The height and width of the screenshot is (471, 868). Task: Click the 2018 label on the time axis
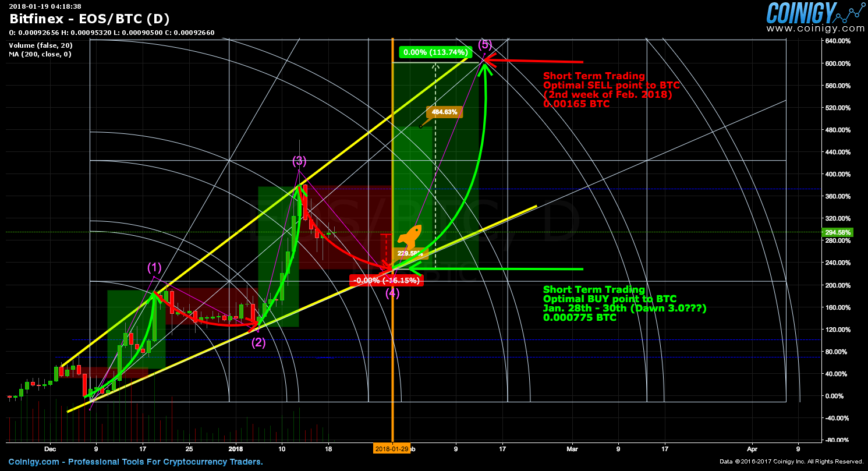[x=235, y=449]
